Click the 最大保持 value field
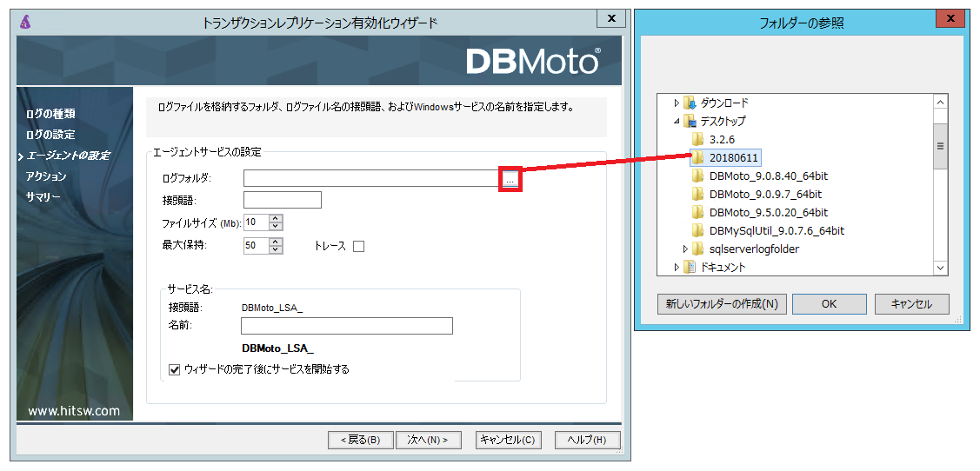This screenshot has width=980, height=471. 257,246
